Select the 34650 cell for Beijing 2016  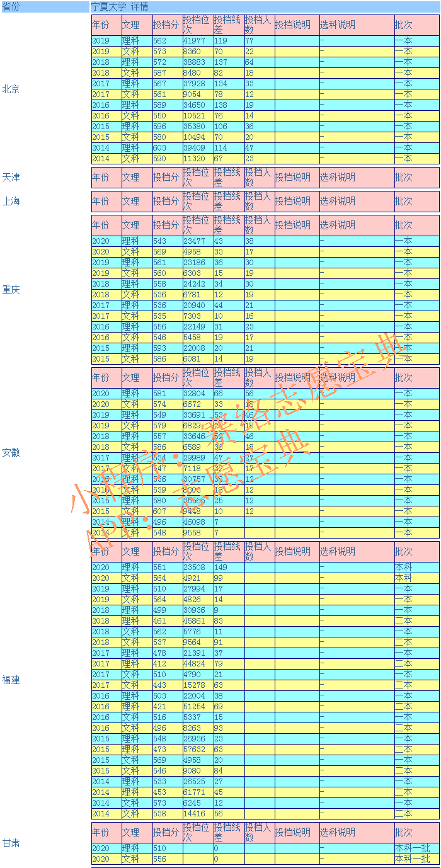pyautogui.click(x=198, y=105)
